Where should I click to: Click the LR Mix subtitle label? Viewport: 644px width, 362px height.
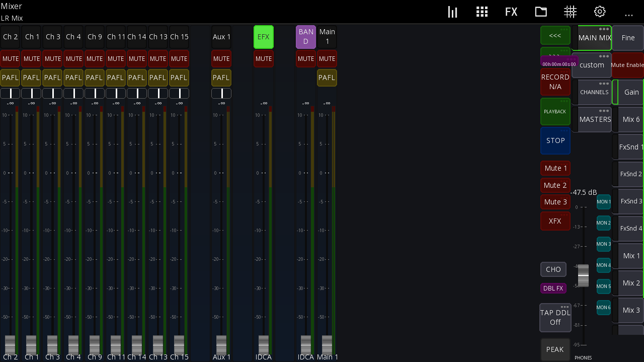[12, 18]
